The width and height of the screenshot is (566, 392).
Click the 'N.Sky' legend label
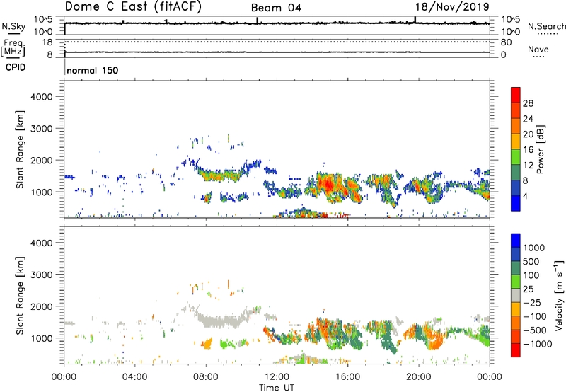13,26
